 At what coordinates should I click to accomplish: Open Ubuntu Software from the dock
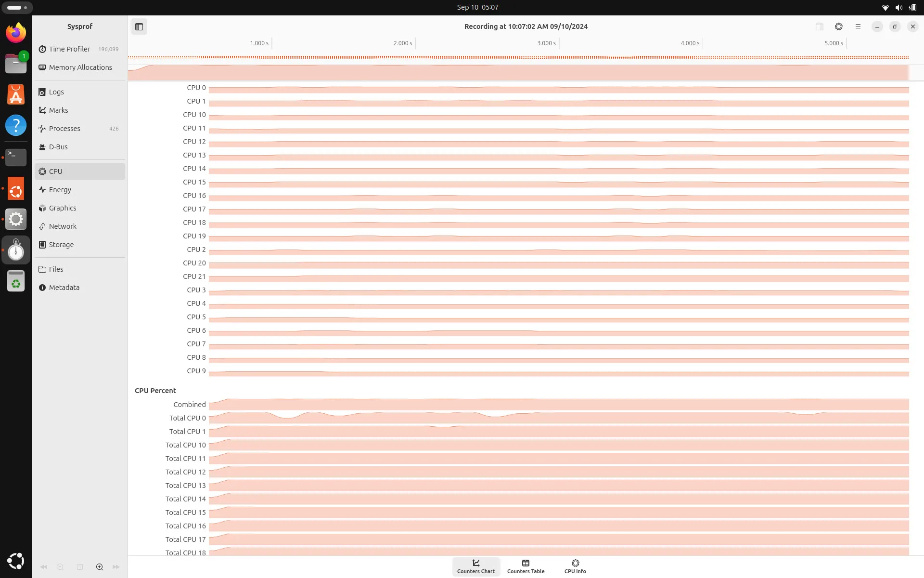pyautogui.click(x=16, y=94)
